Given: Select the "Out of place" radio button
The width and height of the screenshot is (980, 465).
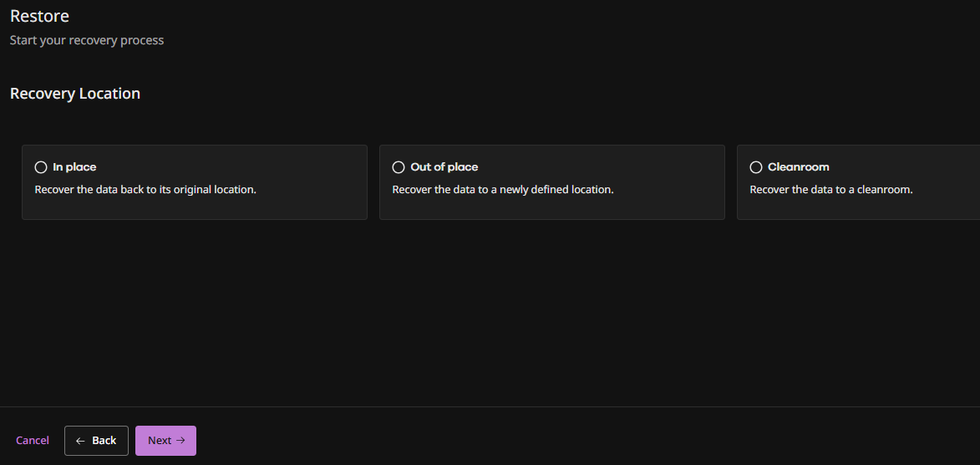Looking at the screenshot, I should click(x=399, y=167).
